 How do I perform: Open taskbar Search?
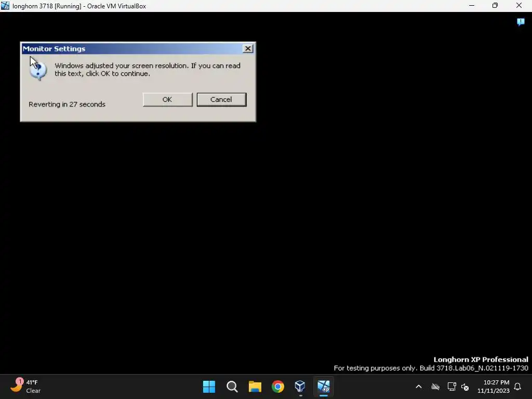(232, 387)
